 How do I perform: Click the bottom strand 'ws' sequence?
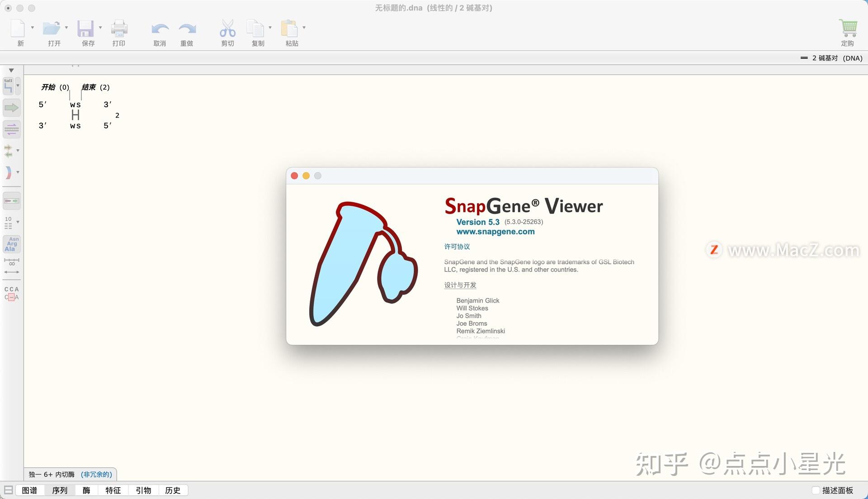pos(75,126)
